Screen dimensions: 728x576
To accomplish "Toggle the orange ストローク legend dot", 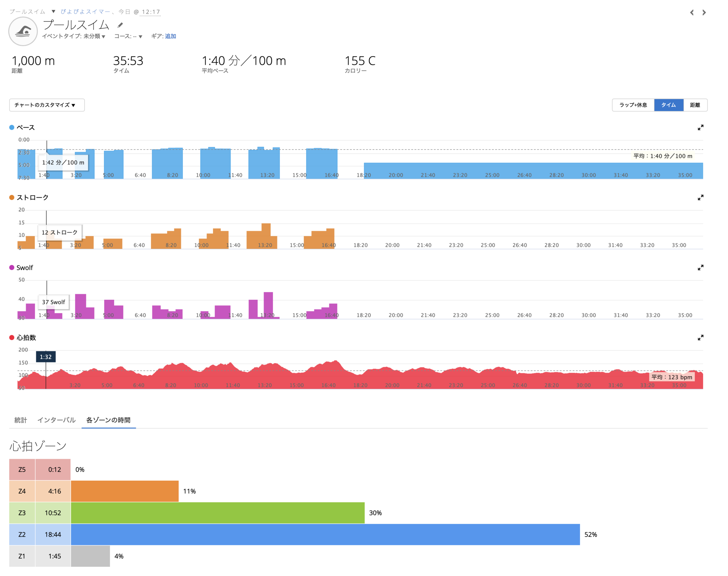I will 12,198.
